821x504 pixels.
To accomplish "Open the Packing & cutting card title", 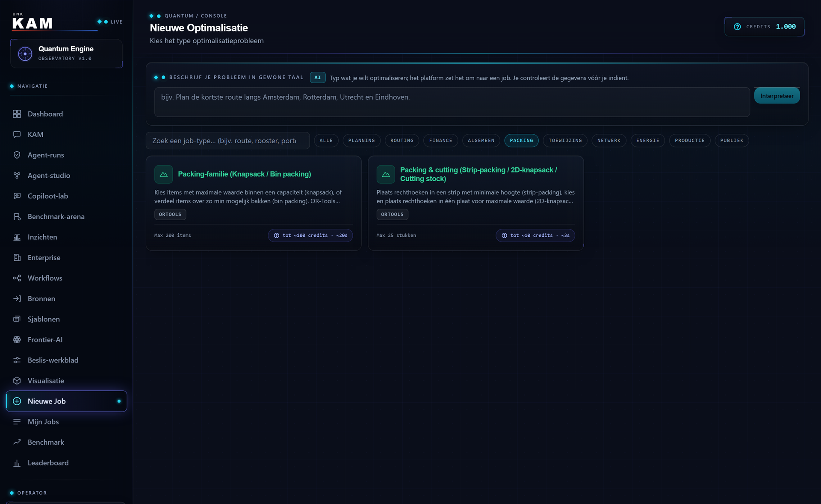I will 478,174.
